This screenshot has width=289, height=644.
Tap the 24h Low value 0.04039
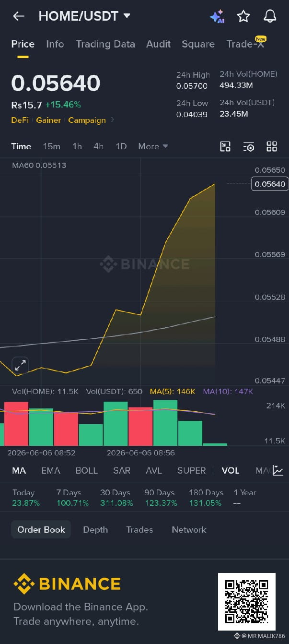click(x=192, y=114)
